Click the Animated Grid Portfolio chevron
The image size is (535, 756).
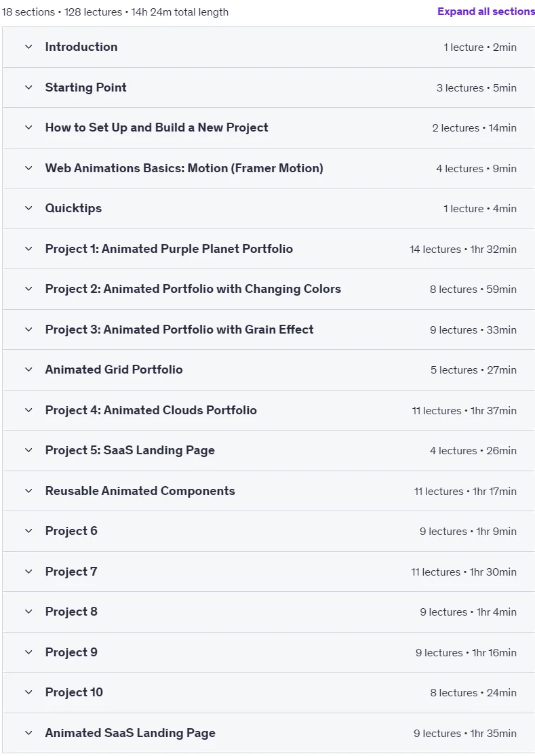29,370
